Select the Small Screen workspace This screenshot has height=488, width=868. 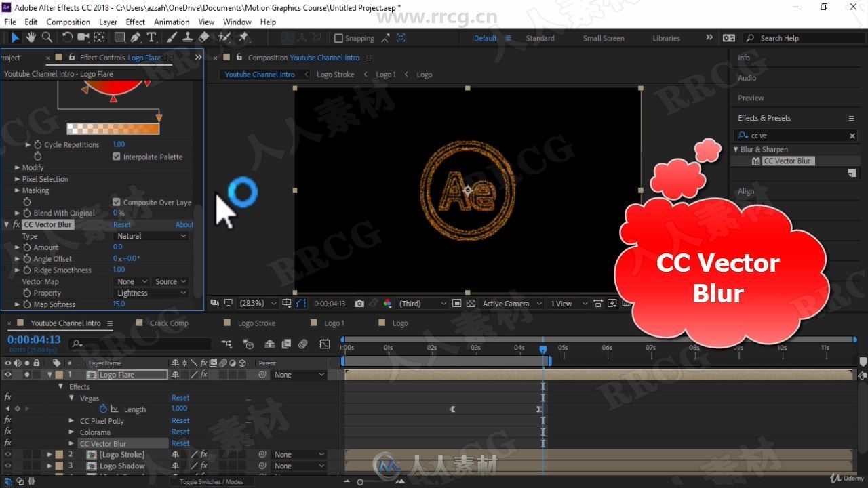point(604,38)
